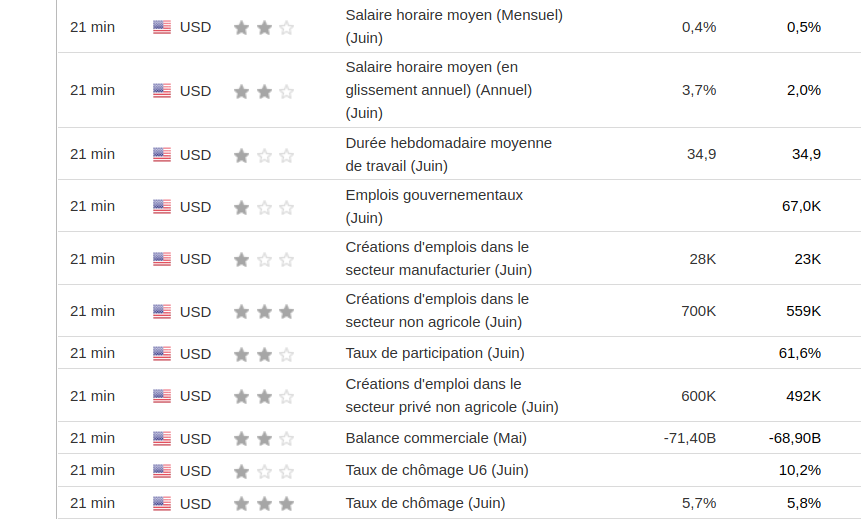Image resolution: width=861 pixels, height=519 pixels.
Task: Open the Balance commerciale (Mai) event
Action: coord(435,438)
